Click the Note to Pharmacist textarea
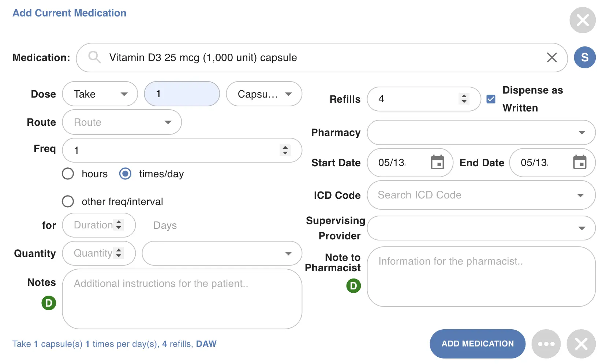The height and width of the screenshot is (364, 606). pos(481,277)
